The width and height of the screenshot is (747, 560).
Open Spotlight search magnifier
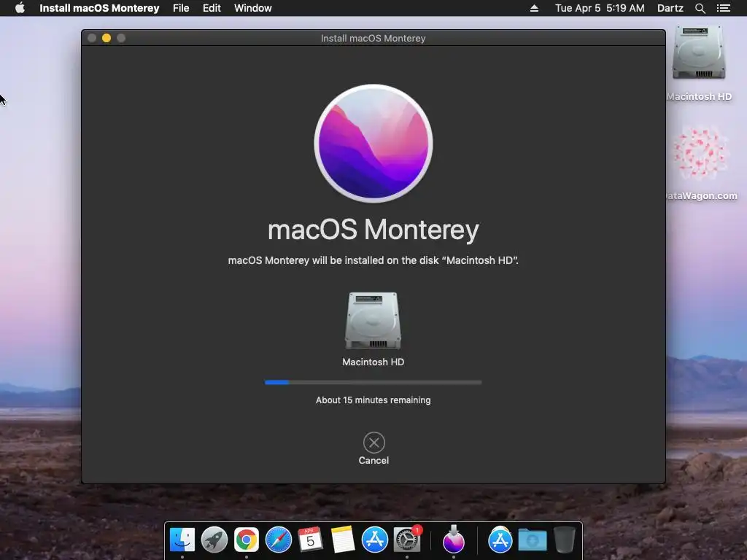[x=700, y=8]
